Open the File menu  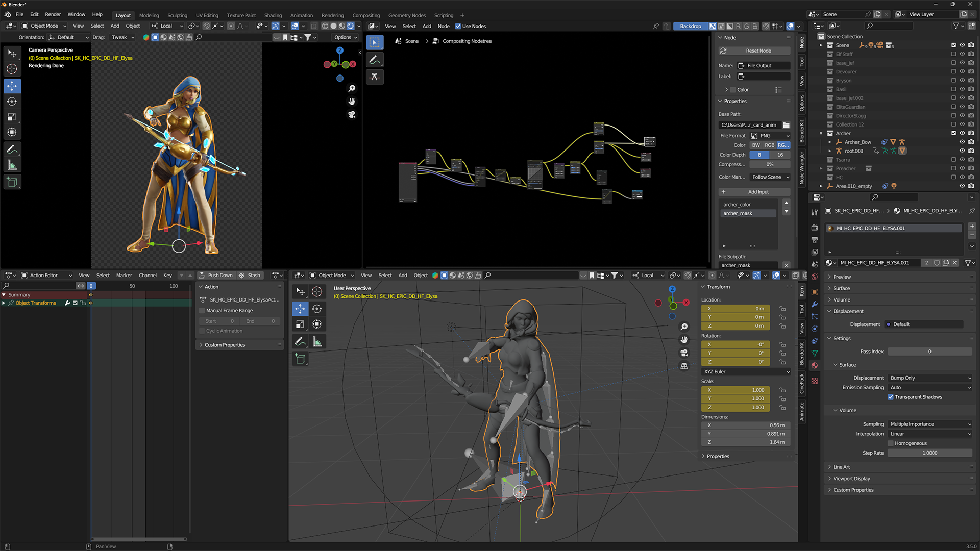point(19,14)
